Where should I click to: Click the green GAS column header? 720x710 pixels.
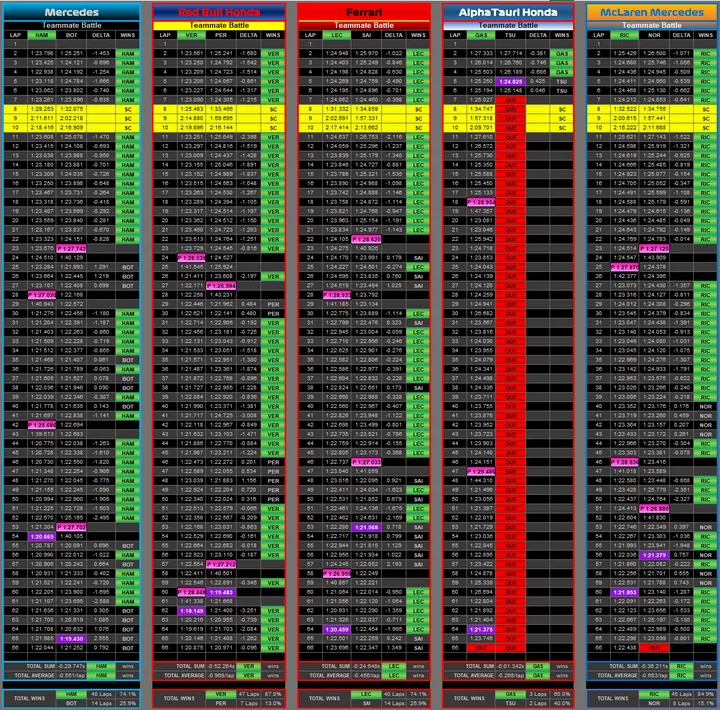tap(481, 35)
